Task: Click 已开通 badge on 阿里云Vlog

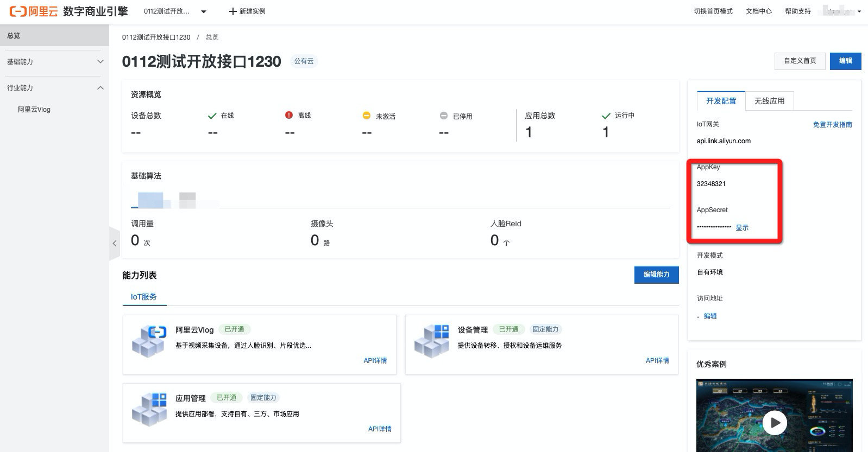Action: coord(234,329)
